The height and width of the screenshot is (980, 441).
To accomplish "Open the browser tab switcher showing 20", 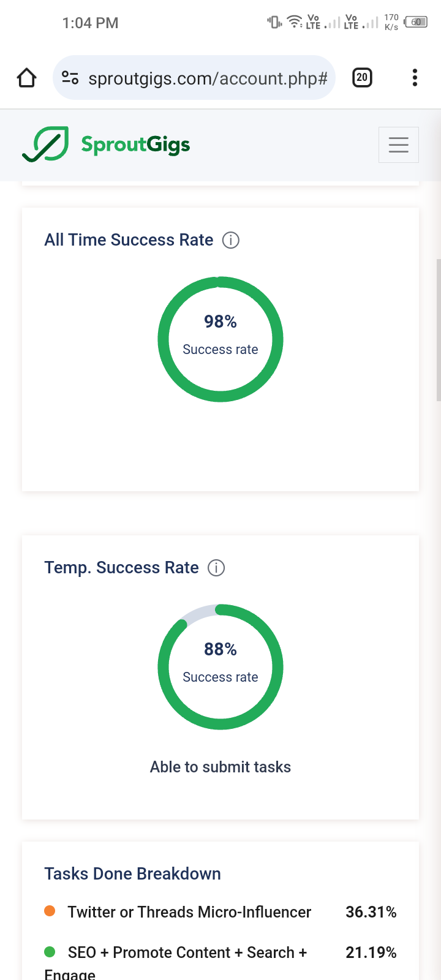I will [362, 78].
